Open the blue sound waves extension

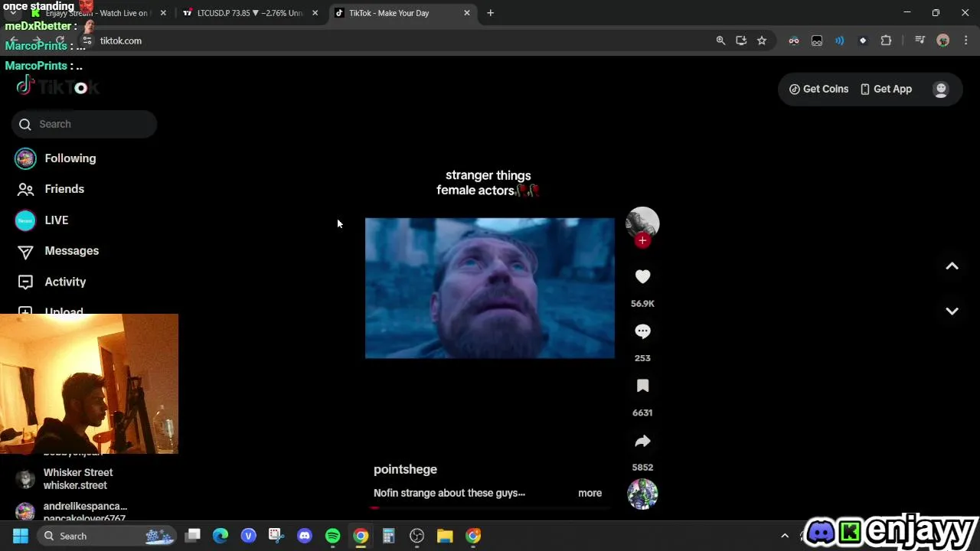tap(840, 41)
